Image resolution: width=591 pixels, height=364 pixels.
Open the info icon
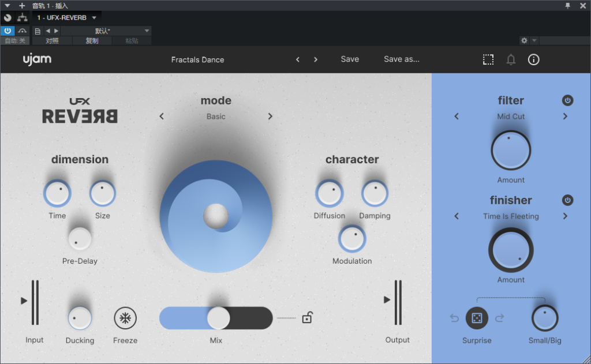click(x=533, y=59)
